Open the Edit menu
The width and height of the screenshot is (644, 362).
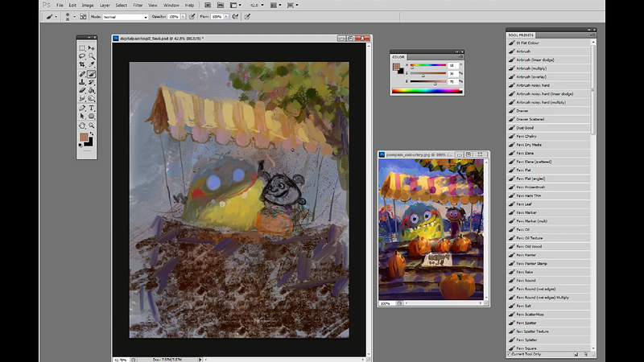point(72,6)
